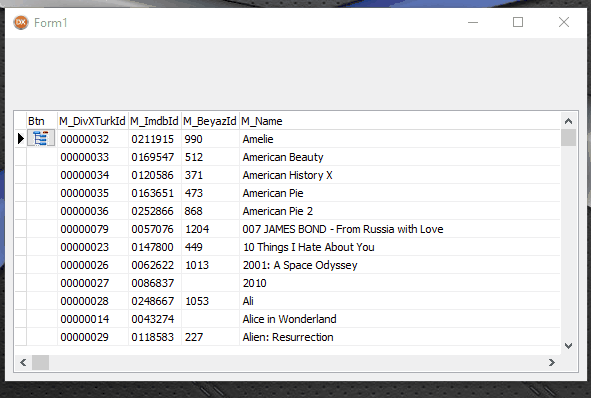
Task: Select the 2001: A Space Odyssey cell
Action: 400,265
